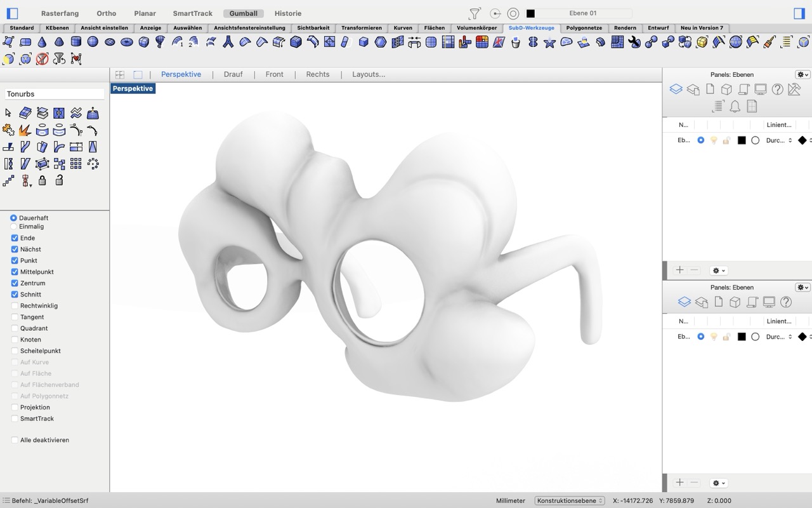
Task: Select the SubD sphere tool icon
Action: (x=93, y=42)
